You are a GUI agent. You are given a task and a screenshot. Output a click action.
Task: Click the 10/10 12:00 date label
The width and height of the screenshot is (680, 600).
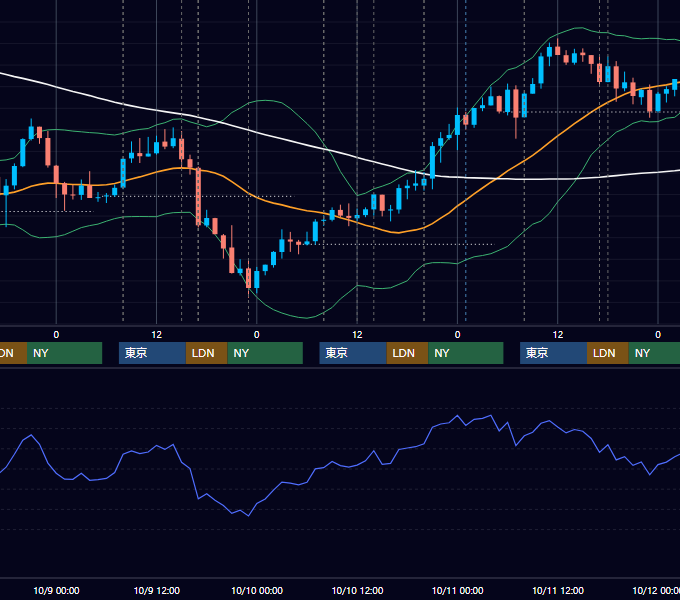pos(357,590)
